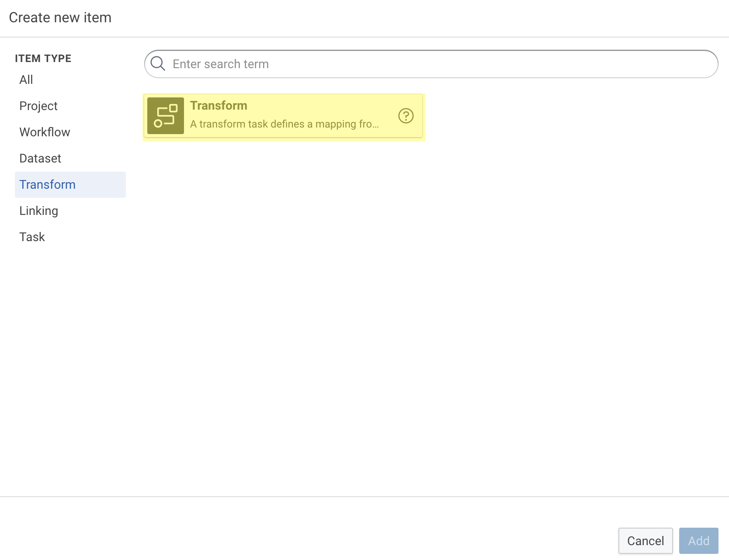Click the empty footer area left of Cancel
Viewport: 729px width, 560px height.
point(306,529)
